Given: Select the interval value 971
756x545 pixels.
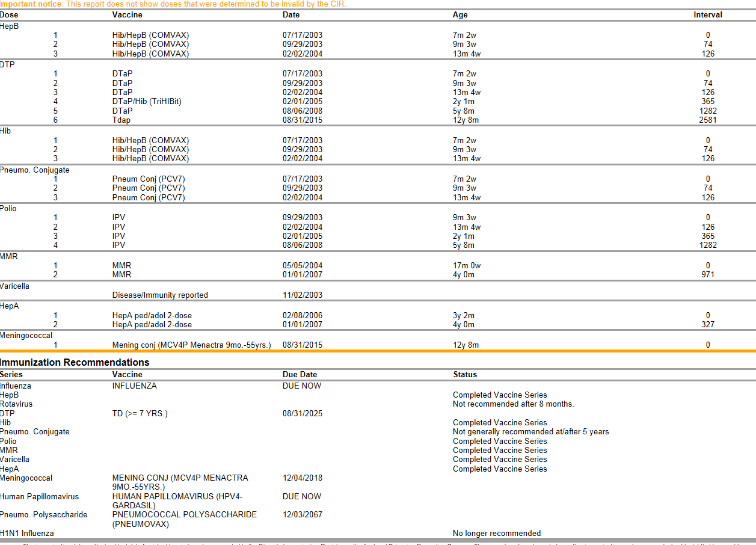Looking at the screenshot, I should coord(708,275).
